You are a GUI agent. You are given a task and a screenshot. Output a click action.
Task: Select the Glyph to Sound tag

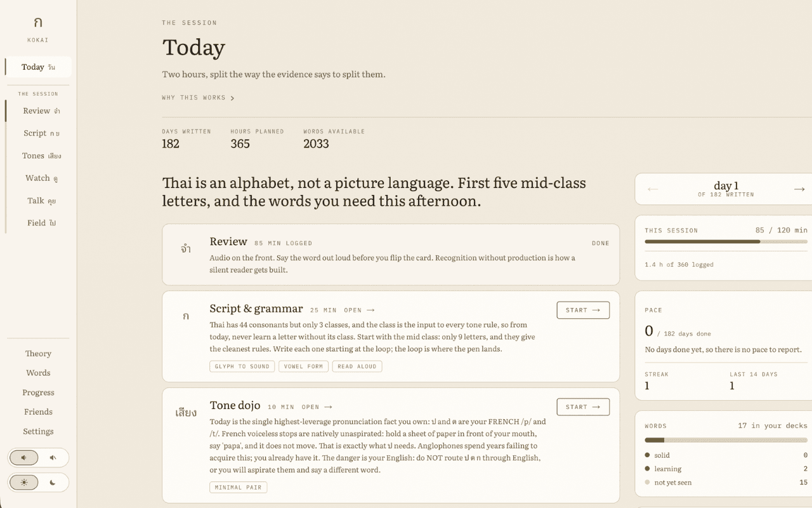(x=242, y=366)
